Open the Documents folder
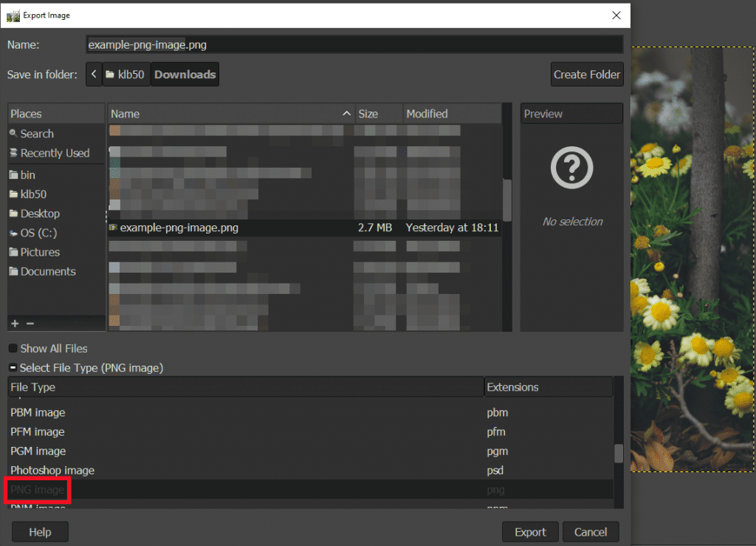The image size is (756, 546). 43,271
